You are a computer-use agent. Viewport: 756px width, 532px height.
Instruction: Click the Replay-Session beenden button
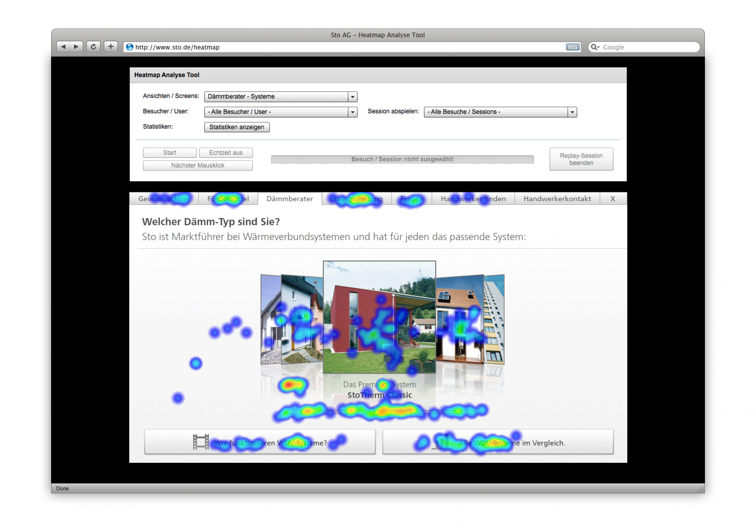tap(581, 159)
